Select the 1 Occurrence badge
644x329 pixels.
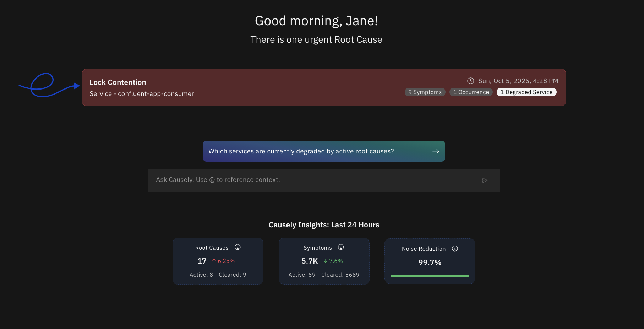471,92
